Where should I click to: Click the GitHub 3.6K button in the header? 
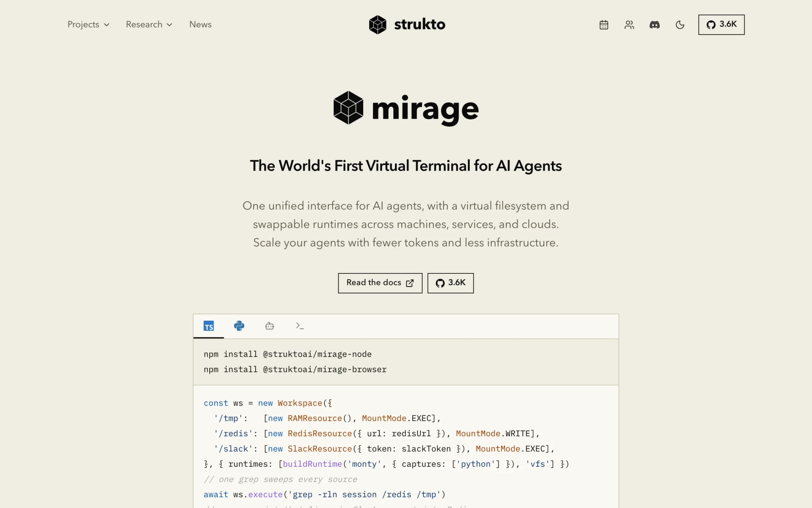[721, 25]
